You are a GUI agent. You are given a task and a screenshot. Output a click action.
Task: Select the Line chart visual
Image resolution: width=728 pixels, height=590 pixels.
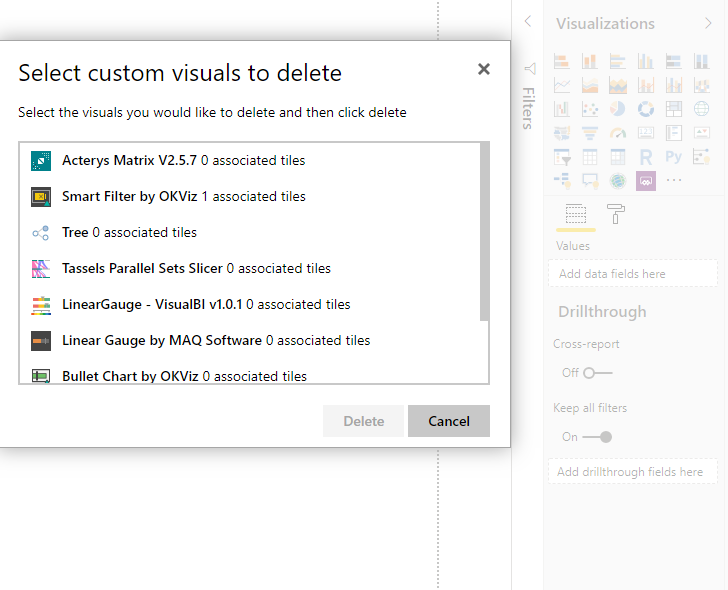point(562,85)
